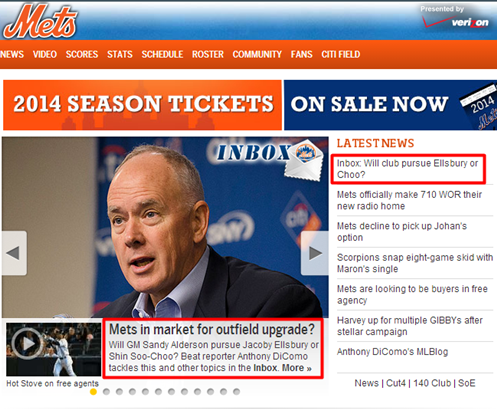
Task: Show previous slide with left arrow
Action: coord(14,253)
